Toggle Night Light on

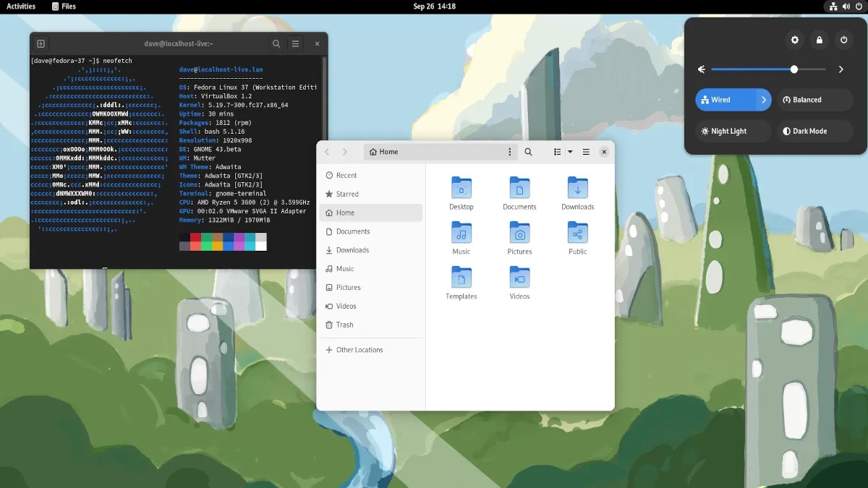tap(733, 131)
